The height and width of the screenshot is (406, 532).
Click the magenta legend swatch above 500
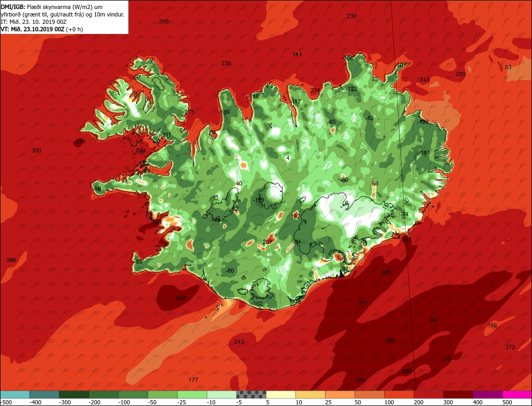point(517,394)
